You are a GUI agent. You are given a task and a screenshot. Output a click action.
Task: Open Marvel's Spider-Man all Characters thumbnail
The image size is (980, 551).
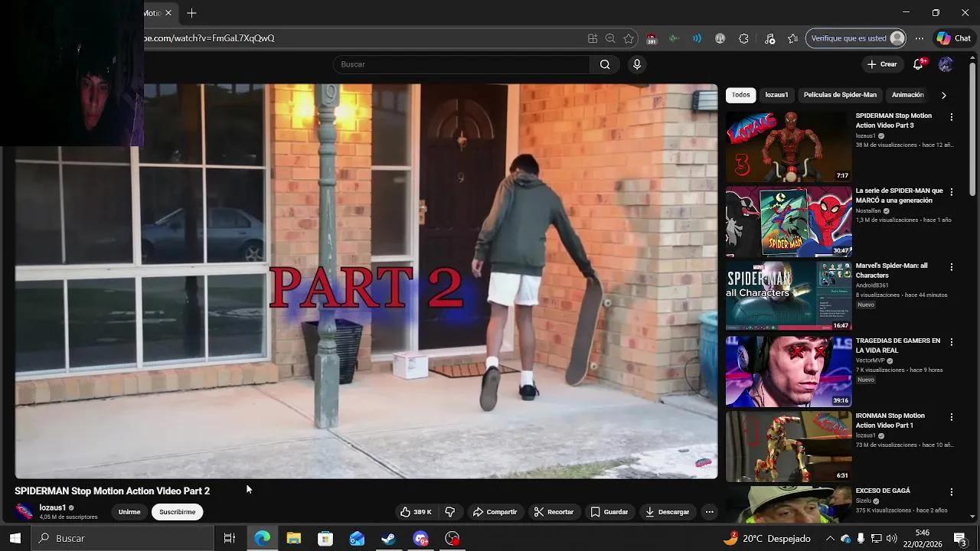click(789, 296)
